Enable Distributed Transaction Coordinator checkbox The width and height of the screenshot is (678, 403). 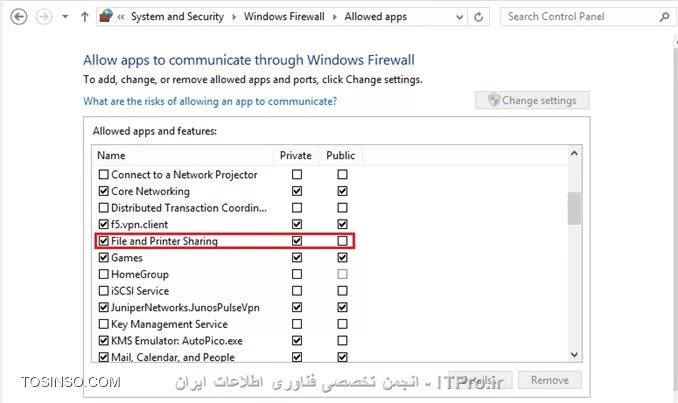click(x=103, y=208)
